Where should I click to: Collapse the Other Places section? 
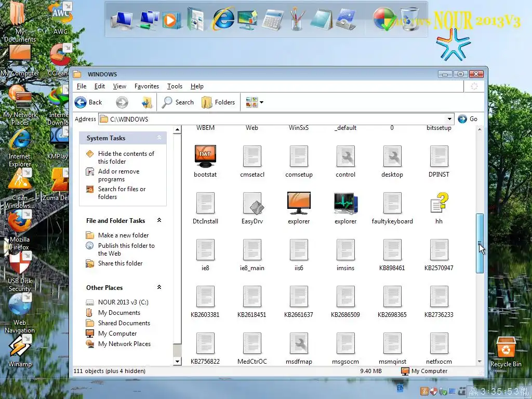[x=159, y=287]
